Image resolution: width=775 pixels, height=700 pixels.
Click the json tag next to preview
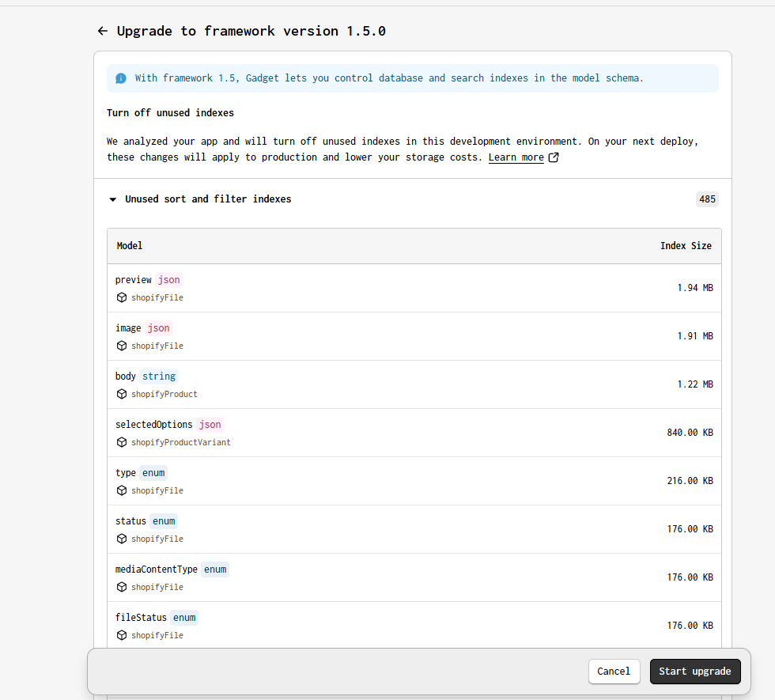[x=168, y=280]
